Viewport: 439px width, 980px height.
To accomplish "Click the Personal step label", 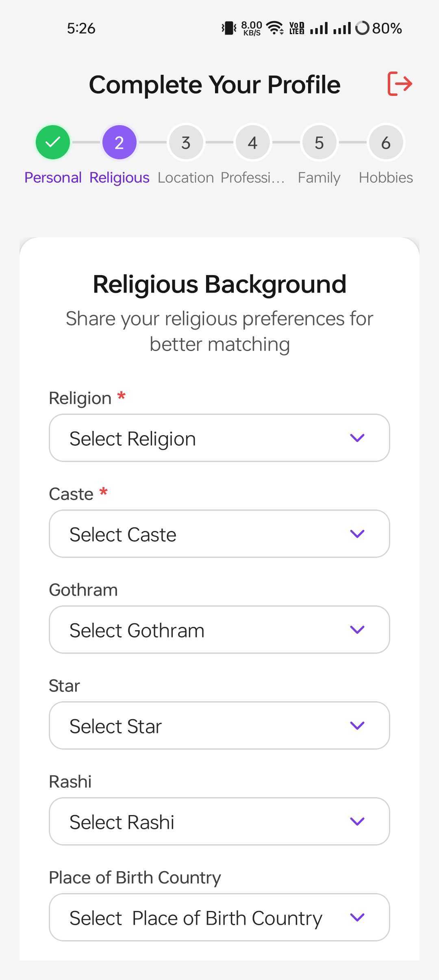I will coord(53,178).
